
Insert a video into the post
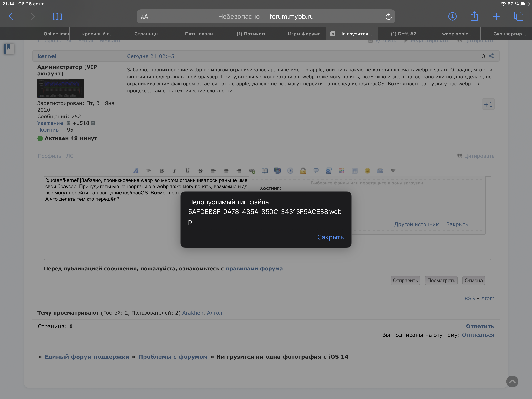(x=291, y=171)
